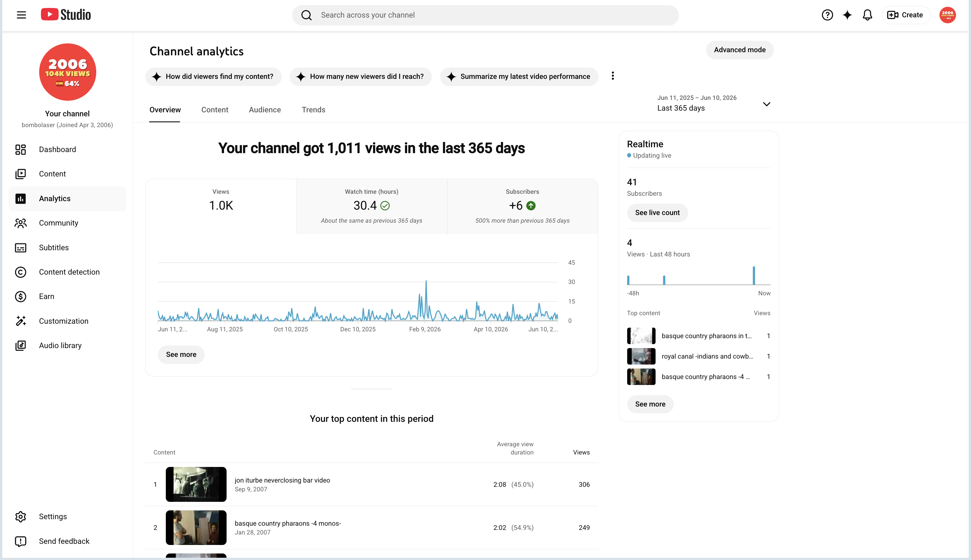
Task: Open the account avatar in top right
Action: tap(947, 15)
